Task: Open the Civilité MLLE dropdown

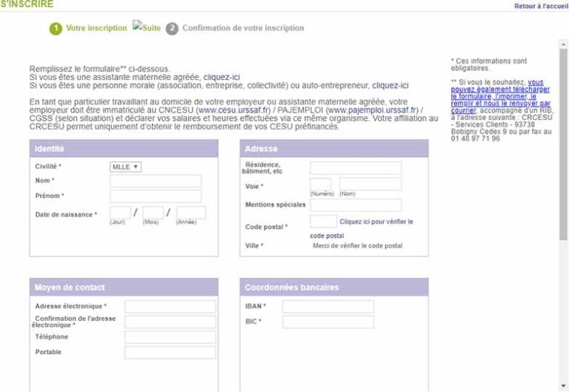Action: (x=125, y=167)
